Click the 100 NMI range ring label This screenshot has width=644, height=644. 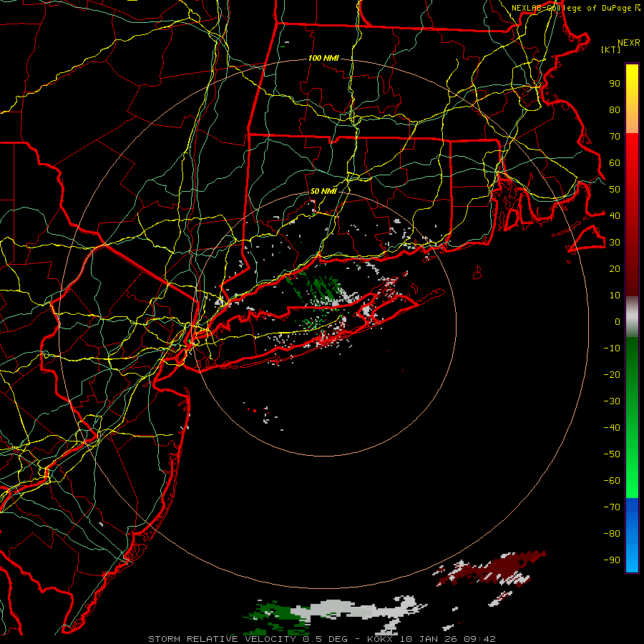click(323, 59)
